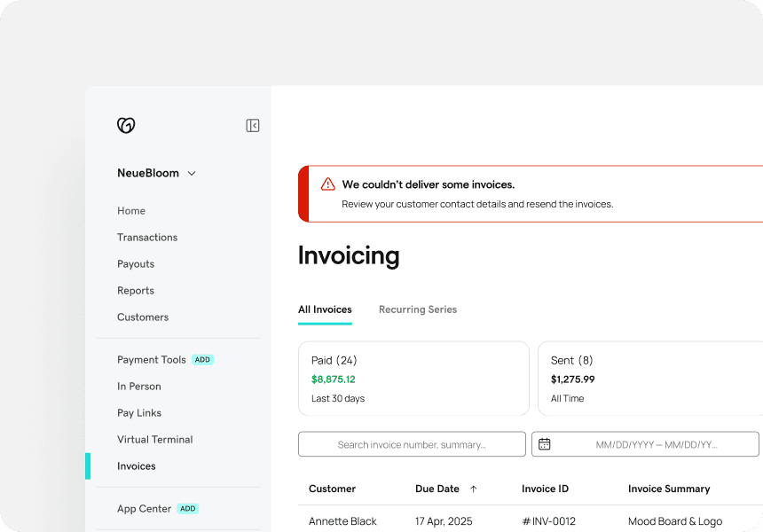Image resolution: width=763 pixels, height=532 pixels.
Task: Select Payment Tools in sidebar
Action: 152,360
